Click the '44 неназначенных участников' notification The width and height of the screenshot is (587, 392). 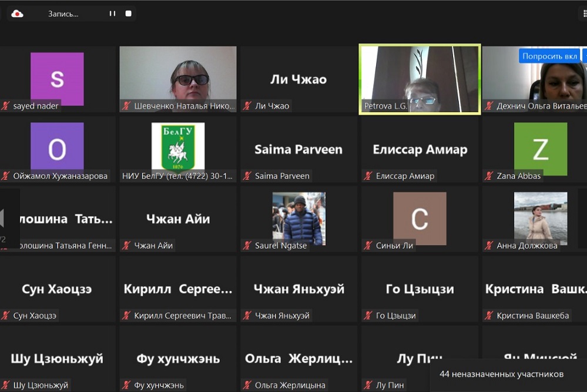point(501,374)
